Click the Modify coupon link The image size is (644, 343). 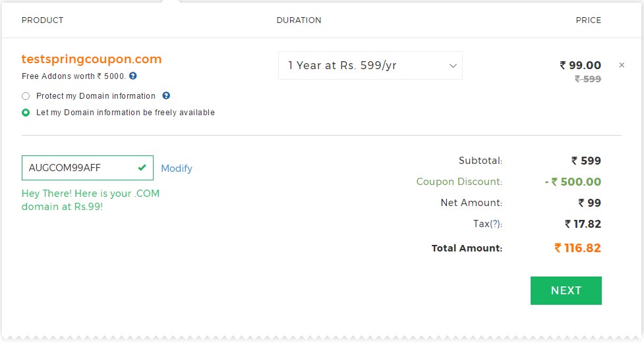pyautogui.click(x=177, y=169)
